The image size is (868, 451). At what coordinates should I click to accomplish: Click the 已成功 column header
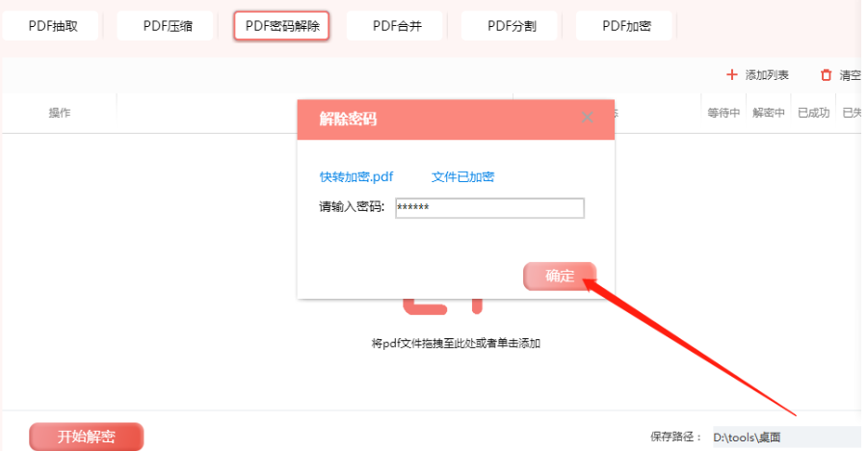(813, 113)
